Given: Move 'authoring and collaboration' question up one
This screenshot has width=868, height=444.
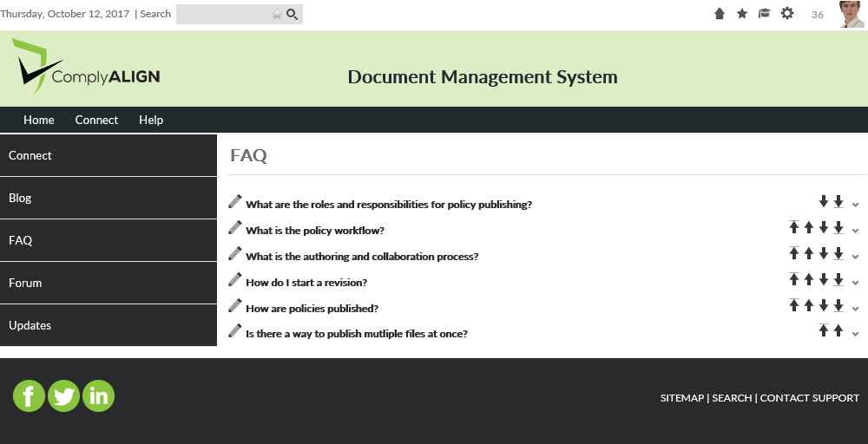Looking at the screenshot, I should click(809, 253).
